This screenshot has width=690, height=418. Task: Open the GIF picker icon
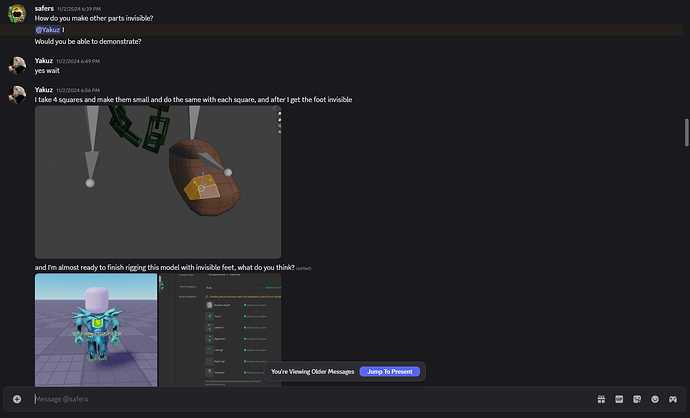click(x=619, y=399)
